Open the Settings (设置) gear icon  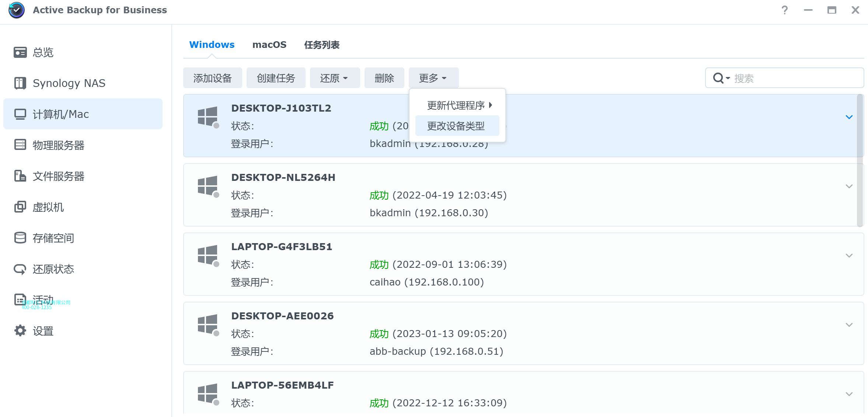click(x=20, y=331)
